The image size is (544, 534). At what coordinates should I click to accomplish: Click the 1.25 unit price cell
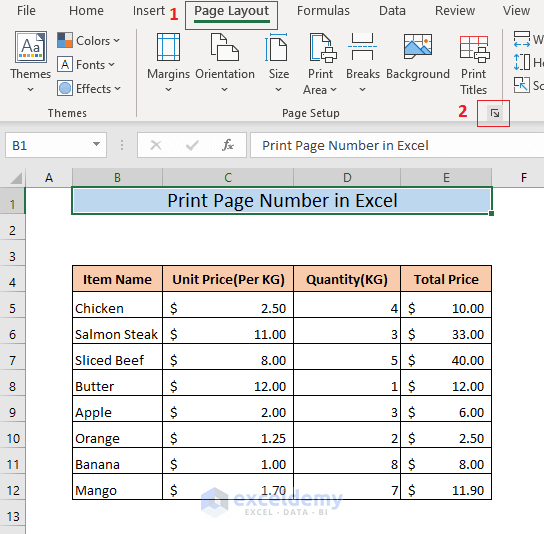228,435
